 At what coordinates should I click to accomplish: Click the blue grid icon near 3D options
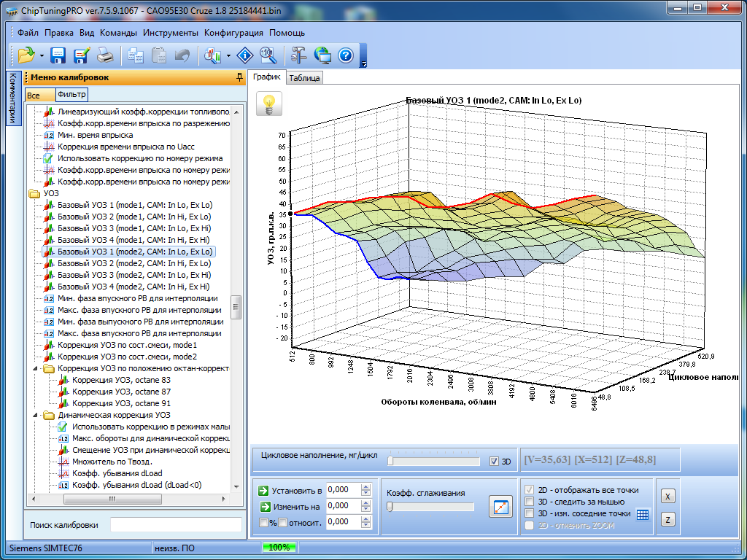pyautogui.click(x=643, y=514)
